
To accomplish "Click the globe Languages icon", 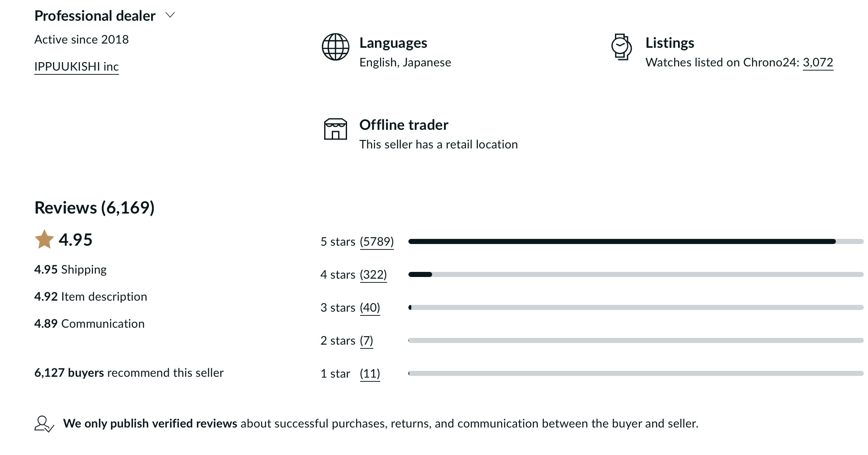I will click(335, 47).
